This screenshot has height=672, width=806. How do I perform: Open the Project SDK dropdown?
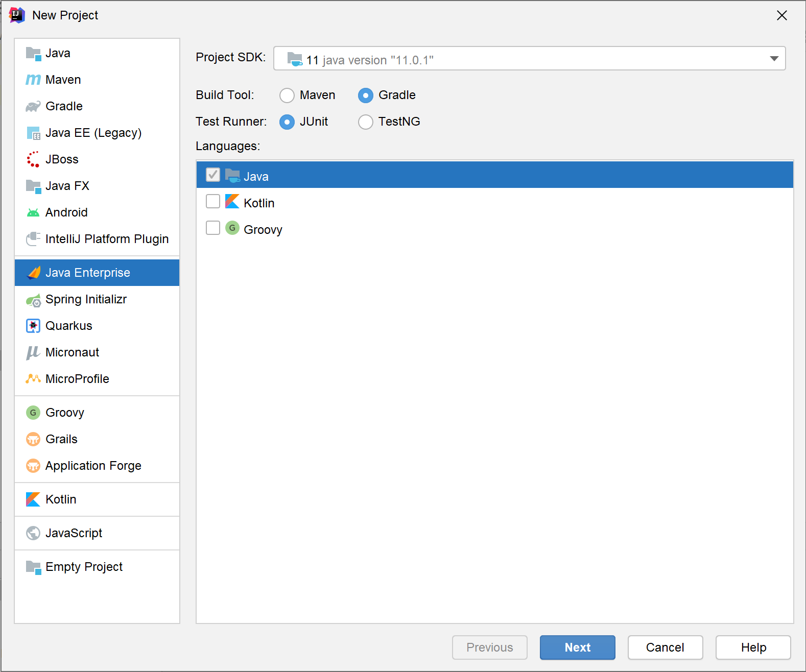point(529,58)
